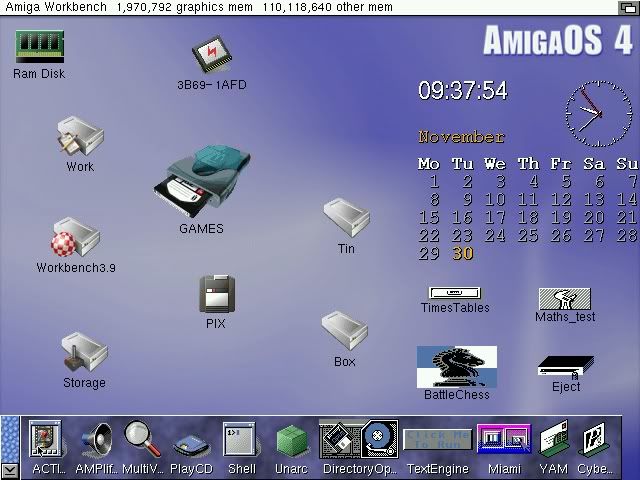Open the PIX floppy disk icon
This screenshot has height=480, width=640.
(217, 294)
